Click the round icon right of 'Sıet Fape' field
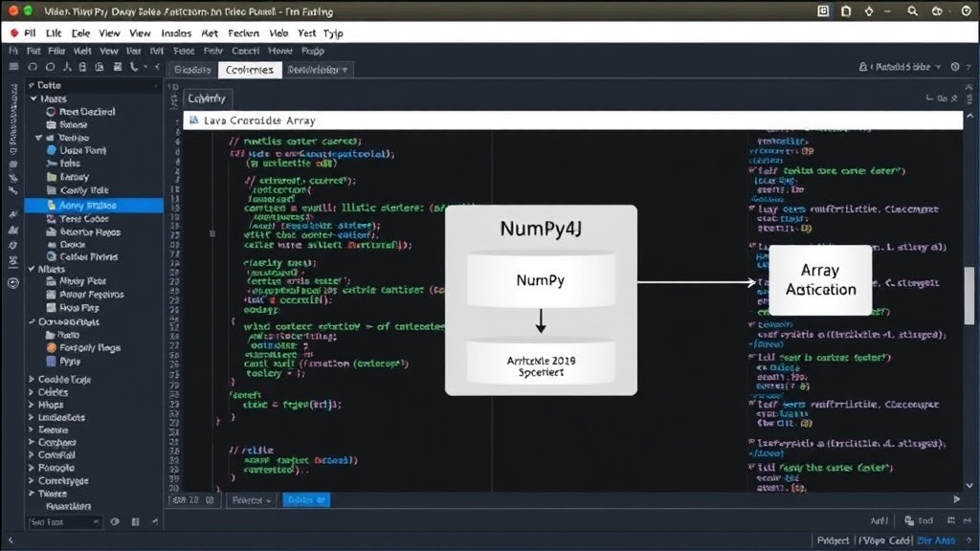The width and height of the screenshot is (980, 551). tap(115, 521)
